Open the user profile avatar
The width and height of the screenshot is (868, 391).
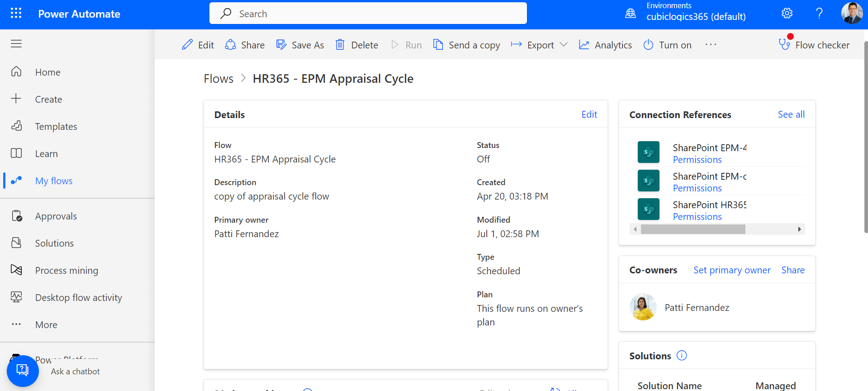(x=852, y=13)
